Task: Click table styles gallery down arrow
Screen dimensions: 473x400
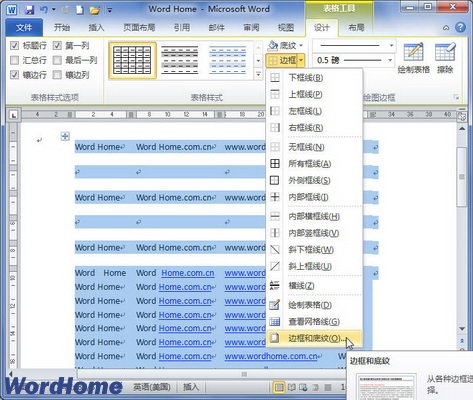Action: pyautogui.click(x=258, y=61)
